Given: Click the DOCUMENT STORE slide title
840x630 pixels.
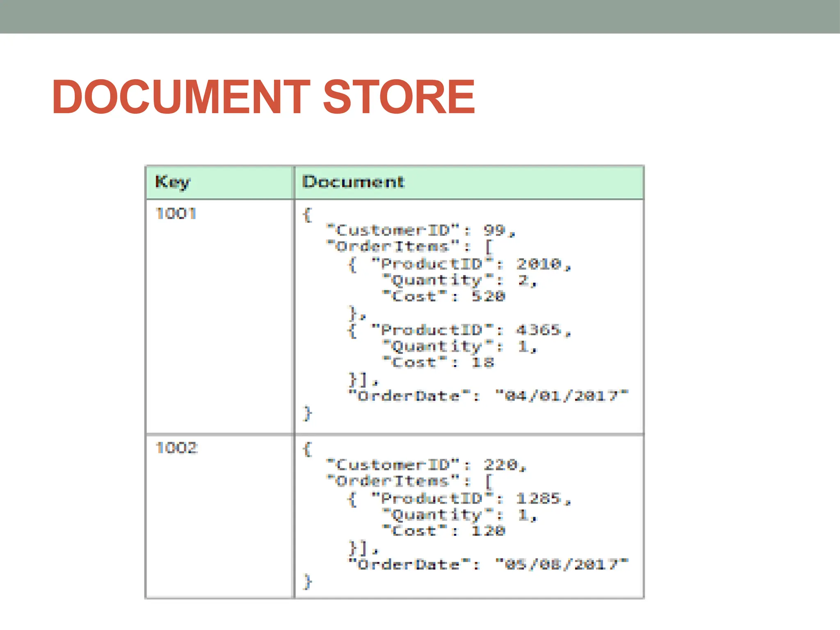Looking at the screenshot, I should (263, 97).
